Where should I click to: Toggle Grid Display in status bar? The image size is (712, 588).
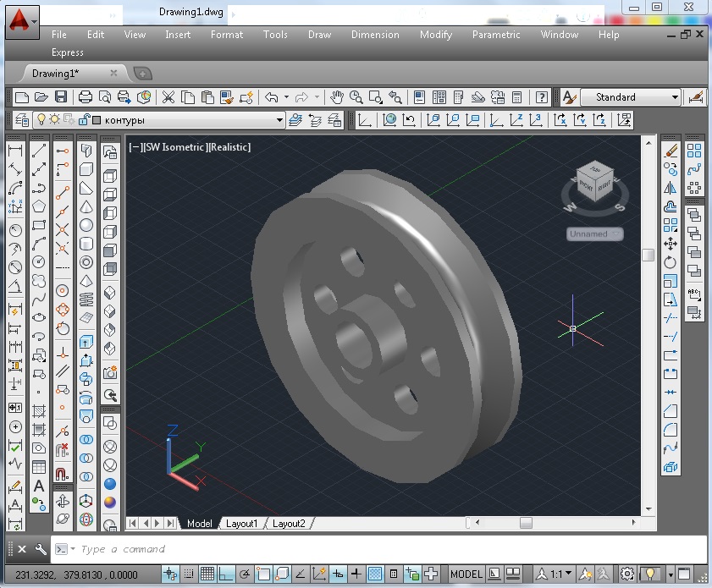[207, 574]
